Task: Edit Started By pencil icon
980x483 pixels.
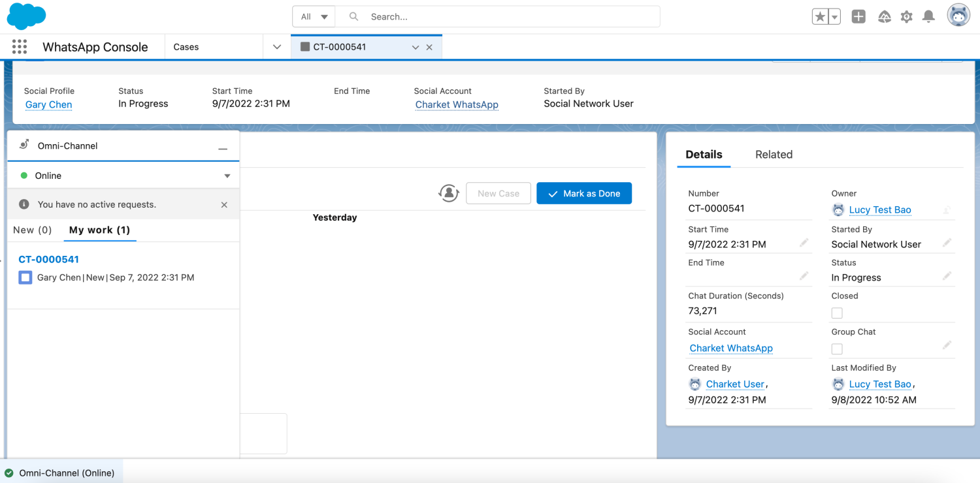Action: tap(947, 243)
